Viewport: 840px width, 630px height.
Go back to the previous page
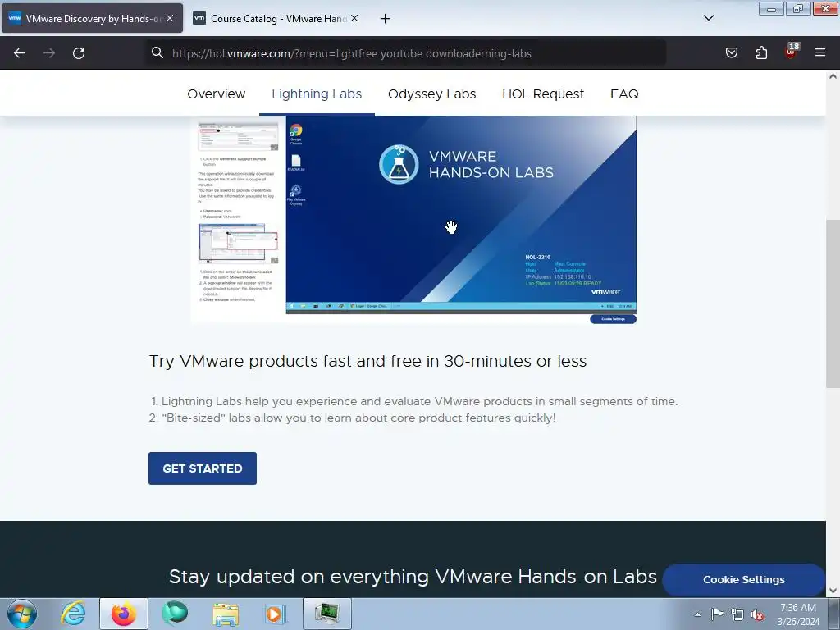pos(20,53)
